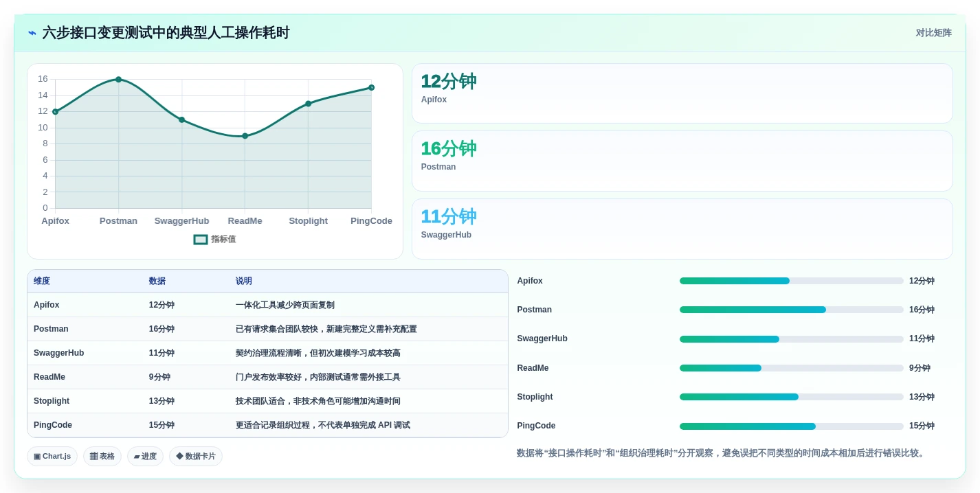Click the PingCode progress bar
The image size is (980, 493).
(792, 426)
